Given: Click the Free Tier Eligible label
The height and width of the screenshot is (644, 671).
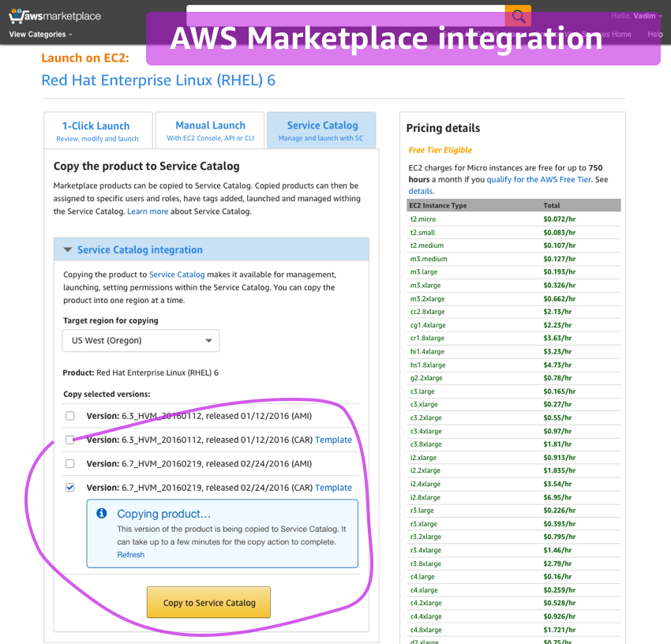Looking at the screenshot, I should [x=440, y=150].
